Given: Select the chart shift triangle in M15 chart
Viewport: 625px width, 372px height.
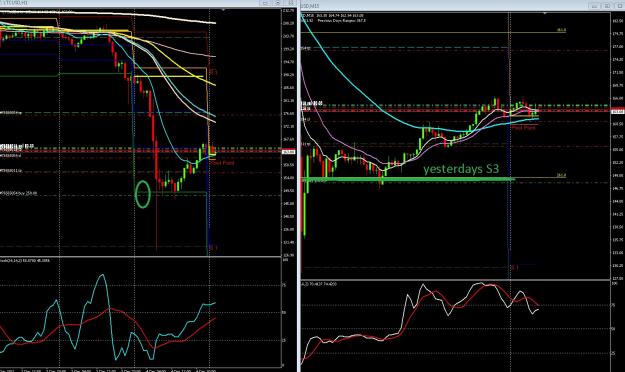Looking at the screenshot, I should 545,13.
